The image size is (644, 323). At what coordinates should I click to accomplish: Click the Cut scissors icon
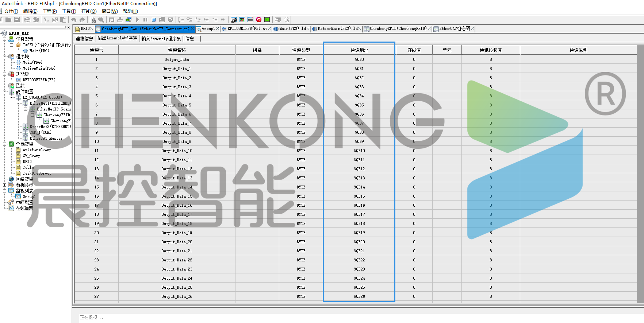(x=46, y=20)
